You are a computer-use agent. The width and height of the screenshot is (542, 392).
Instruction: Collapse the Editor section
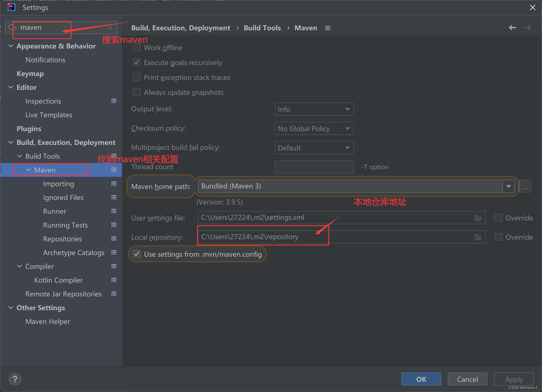(x=11, y=87)
